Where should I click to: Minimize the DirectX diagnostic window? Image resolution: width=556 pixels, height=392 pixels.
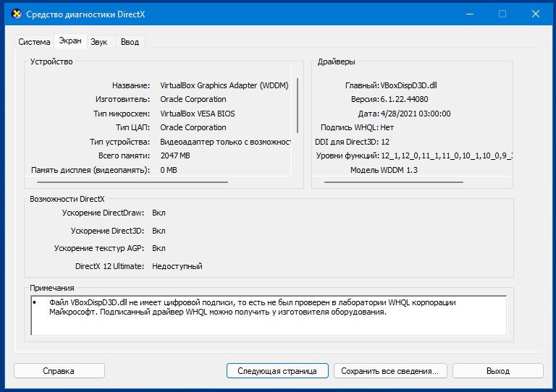tap(470, 14)
